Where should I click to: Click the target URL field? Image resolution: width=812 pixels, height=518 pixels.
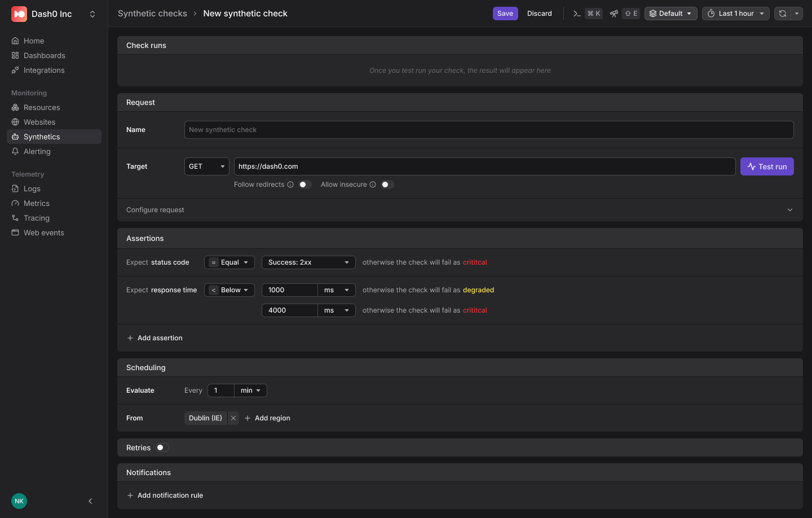point(485,166)
